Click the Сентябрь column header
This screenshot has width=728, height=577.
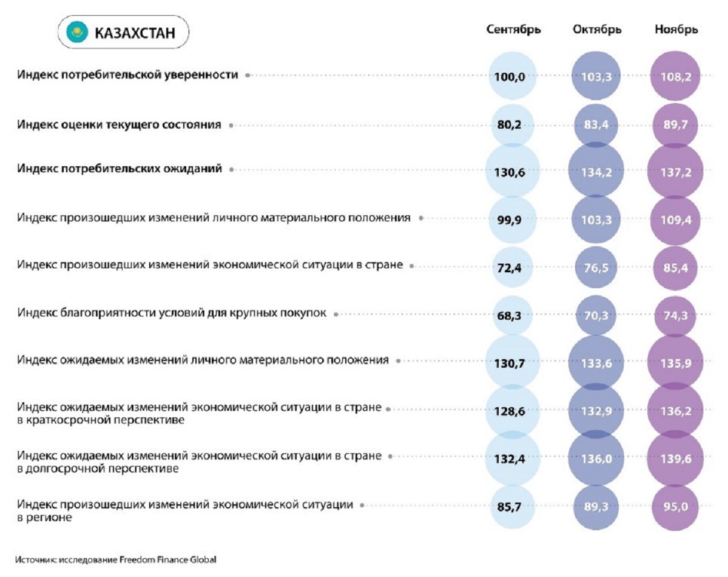click(513, 30)
